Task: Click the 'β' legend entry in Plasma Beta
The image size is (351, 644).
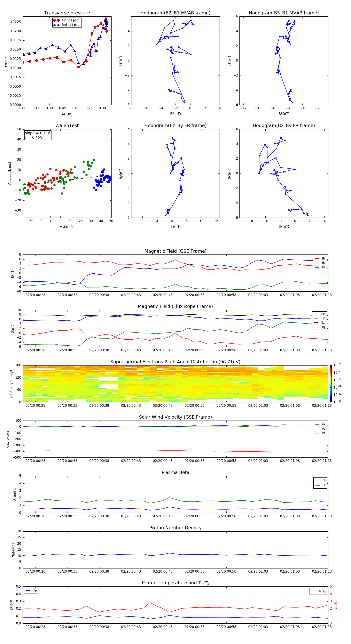Action: coord(321,486)
